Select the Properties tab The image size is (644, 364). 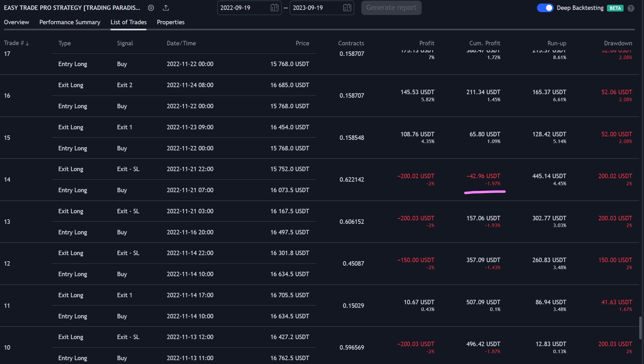click(171, 22)
